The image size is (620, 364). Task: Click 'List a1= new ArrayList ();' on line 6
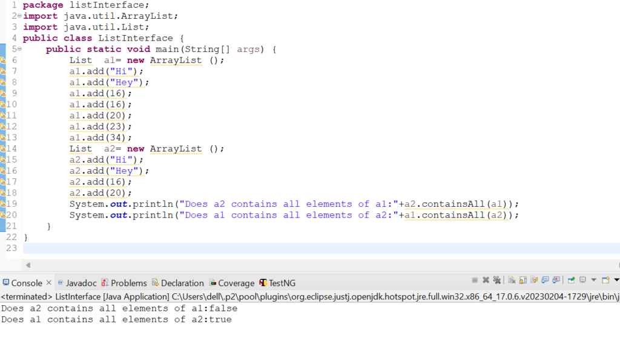[x=147, y=60]
